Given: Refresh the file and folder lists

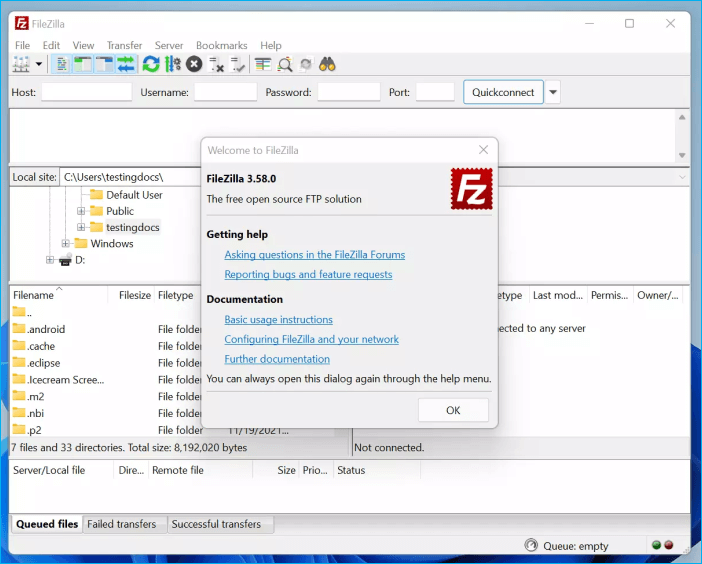Looking at the screenshot, I should pos(151,64).
